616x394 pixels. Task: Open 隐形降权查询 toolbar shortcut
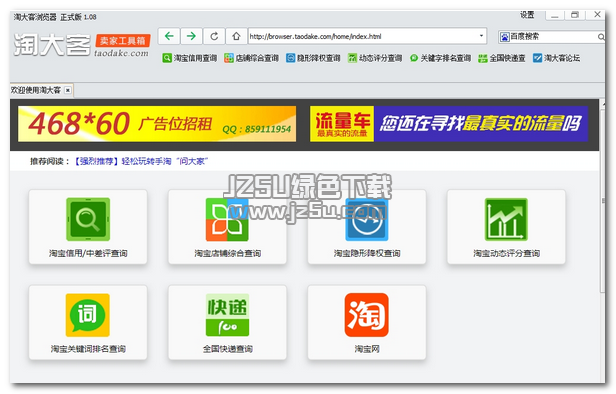click(313, 58)
